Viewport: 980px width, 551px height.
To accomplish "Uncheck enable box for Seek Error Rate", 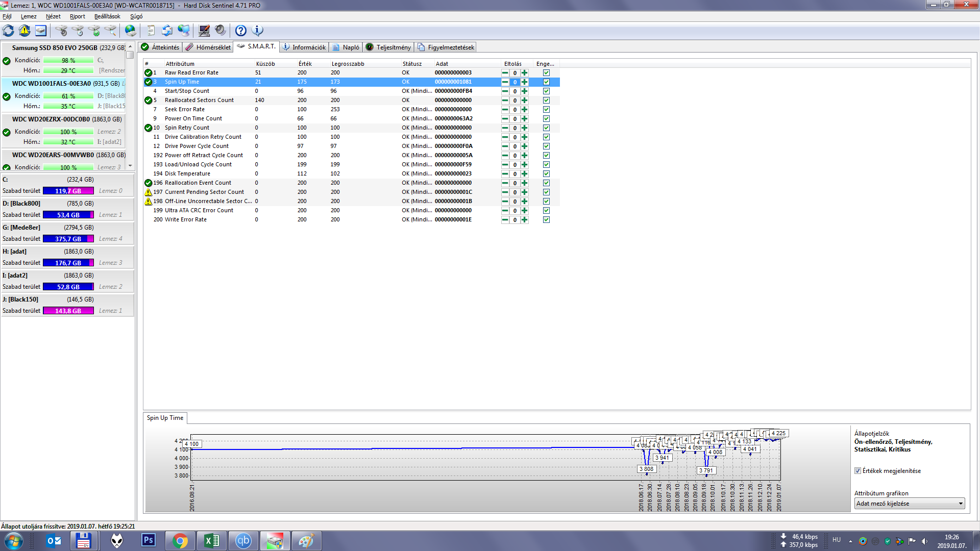I will click(546, 110).
